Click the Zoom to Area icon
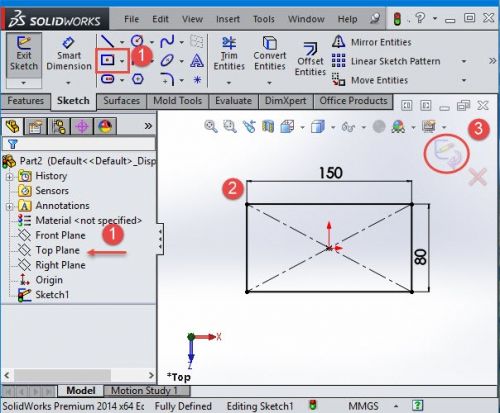This screenshot has height=413, width=500. 230,127
